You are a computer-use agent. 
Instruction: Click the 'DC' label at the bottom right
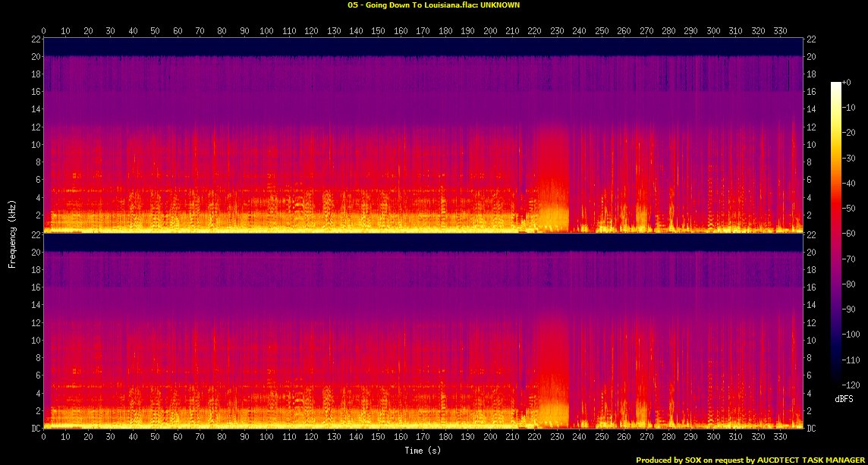(813, 428)
